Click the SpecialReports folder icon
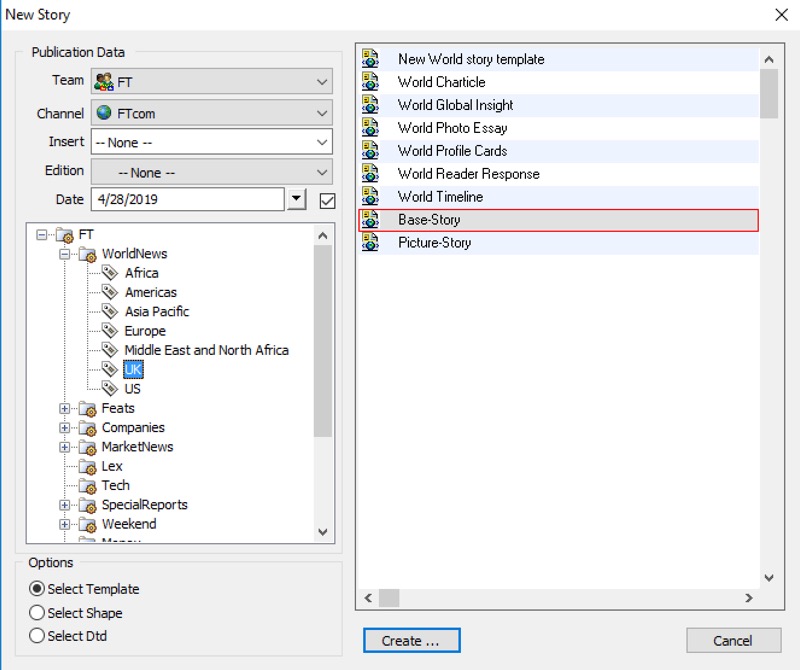 point(88,505)
